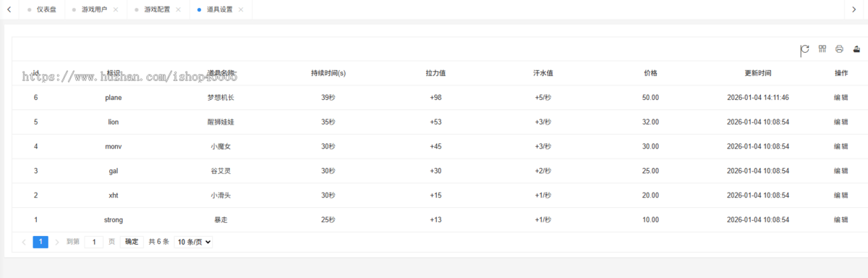Select the 小滑头 name cell

[221, 195]
